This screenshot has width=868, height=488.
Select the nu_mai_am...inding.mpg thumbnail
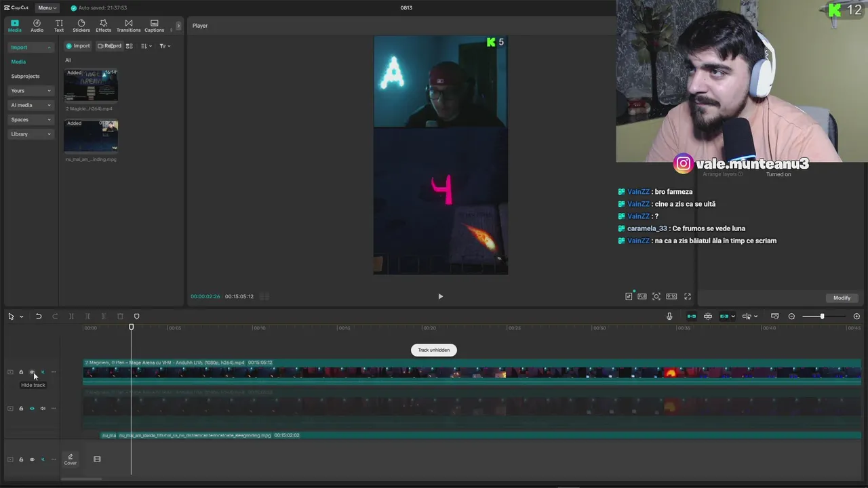tap(91, 136)
